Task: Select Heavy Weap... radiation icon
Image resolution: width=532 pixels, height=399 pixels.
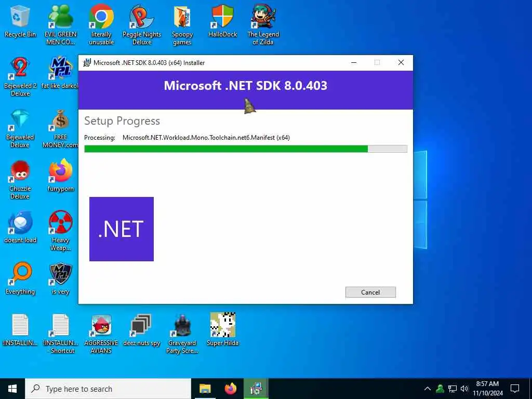Action: 60,231
